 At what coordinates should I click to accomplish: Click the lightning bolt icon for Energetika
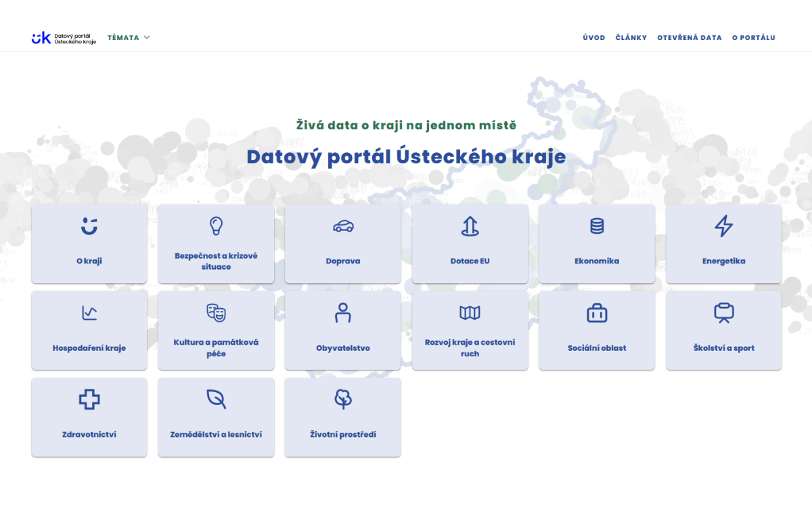pyautogui.click(x=723, y=226)
